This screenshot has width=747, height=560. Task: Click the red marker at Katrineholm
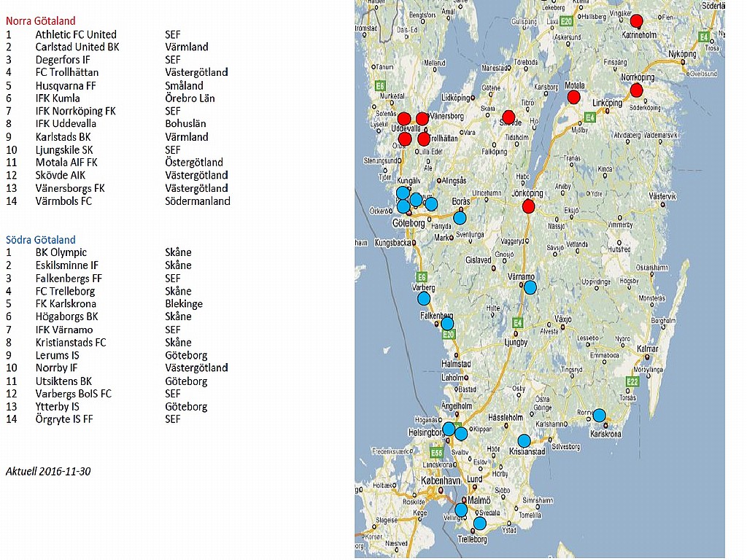pyautogui.click(x=636, y=21)
